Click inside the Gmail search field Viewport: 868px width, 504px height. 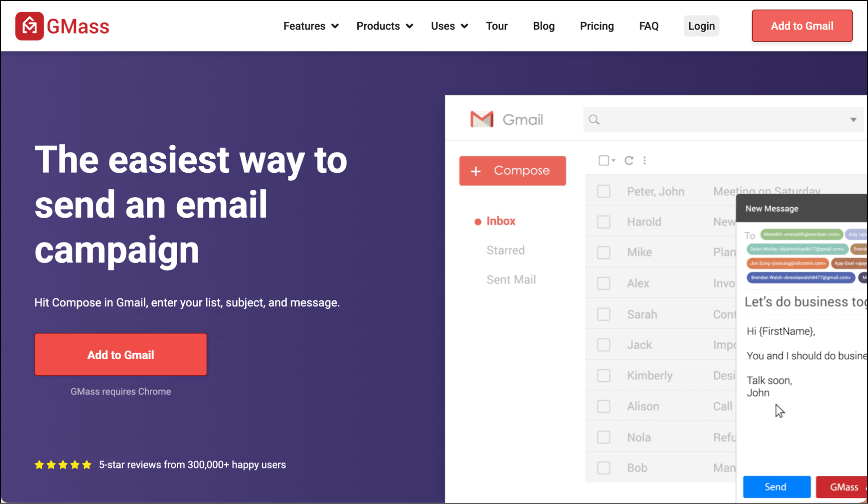(723, 119)
